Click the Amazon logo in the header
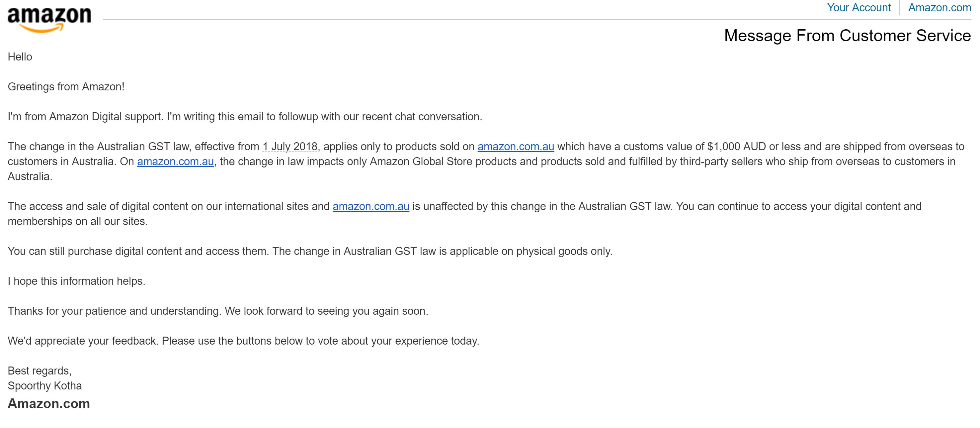 (x=49, y=19)
